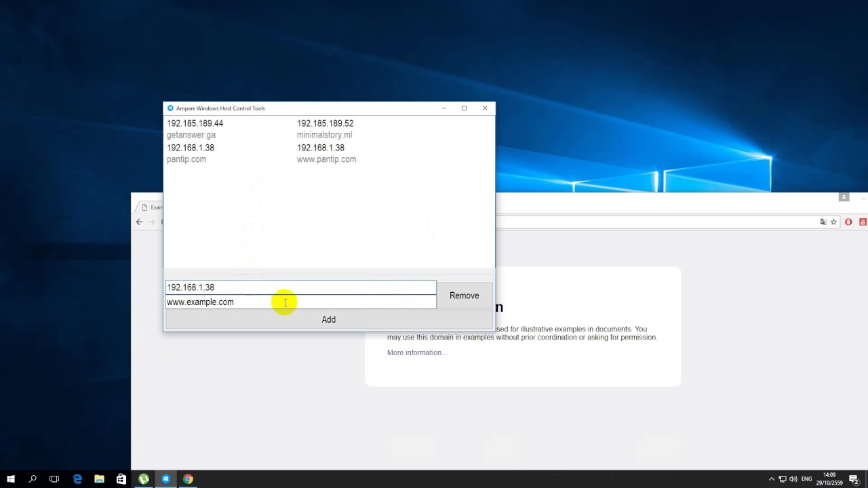Click the Ampare window title bar icon

[170, 108]
